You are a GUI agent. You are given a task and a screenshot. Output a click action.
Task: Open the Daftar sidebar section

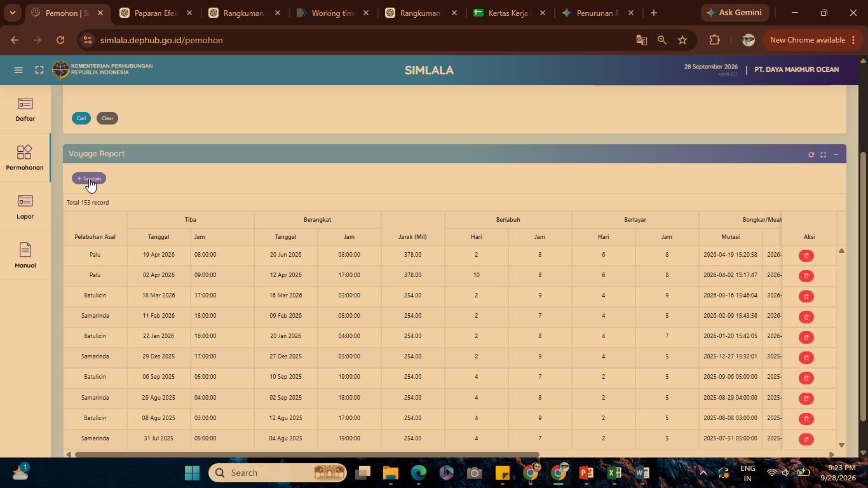25,109
